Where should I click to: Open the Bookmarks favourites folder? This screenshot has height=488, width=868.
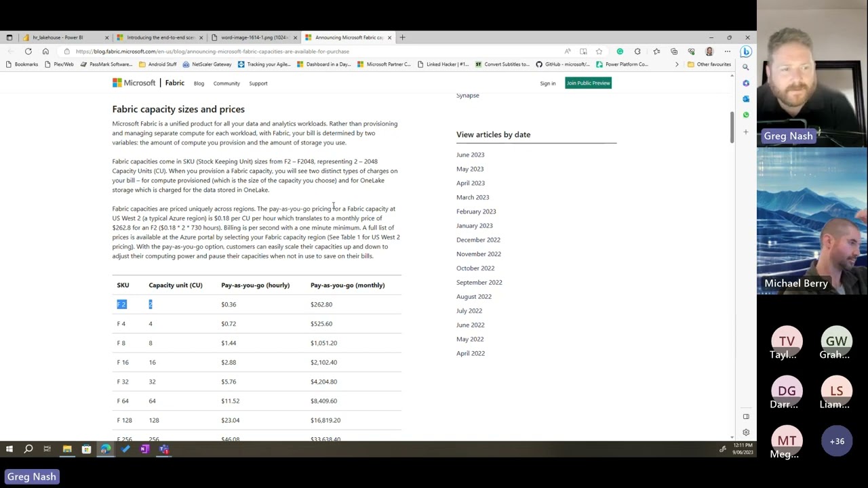pyautogui.click(x=22, y=64)
